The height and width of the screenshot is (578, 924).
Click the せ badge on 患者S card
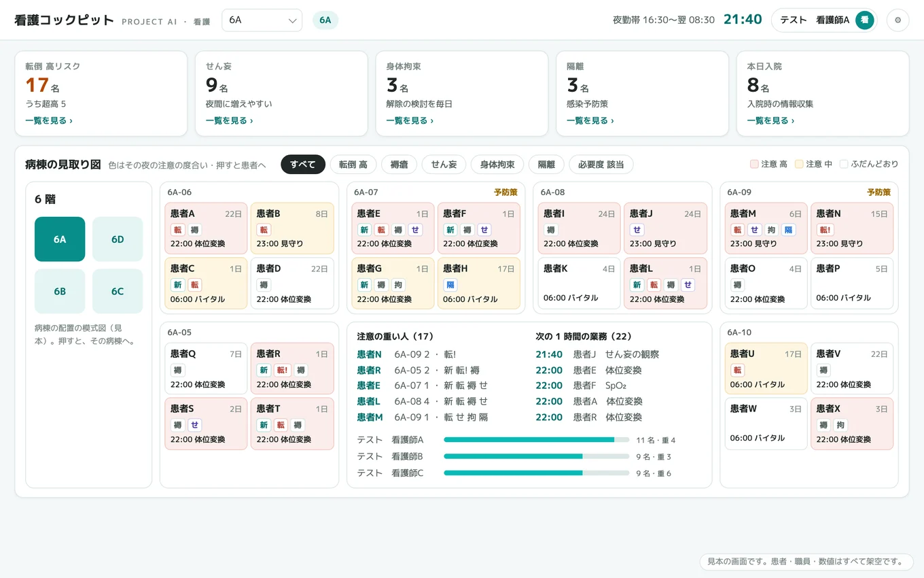194,426
